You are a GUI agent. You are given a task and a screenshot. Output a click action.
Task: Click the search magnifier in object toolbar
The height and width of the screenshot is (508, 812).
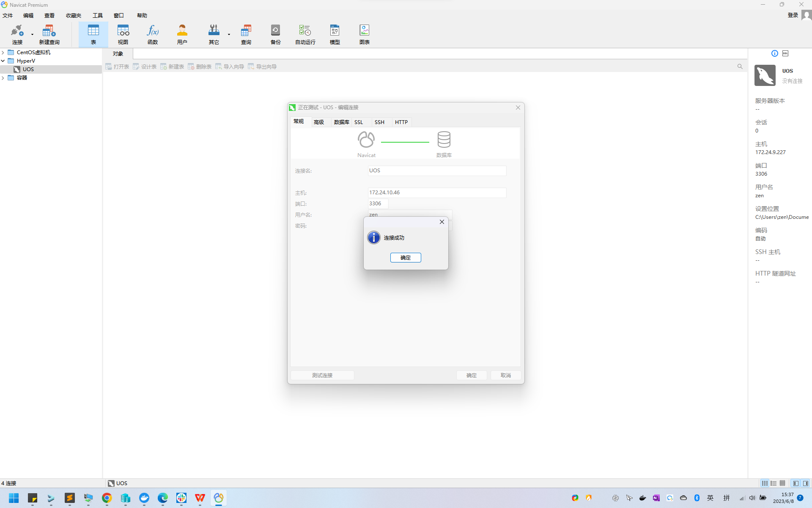(x=740, y=66)
